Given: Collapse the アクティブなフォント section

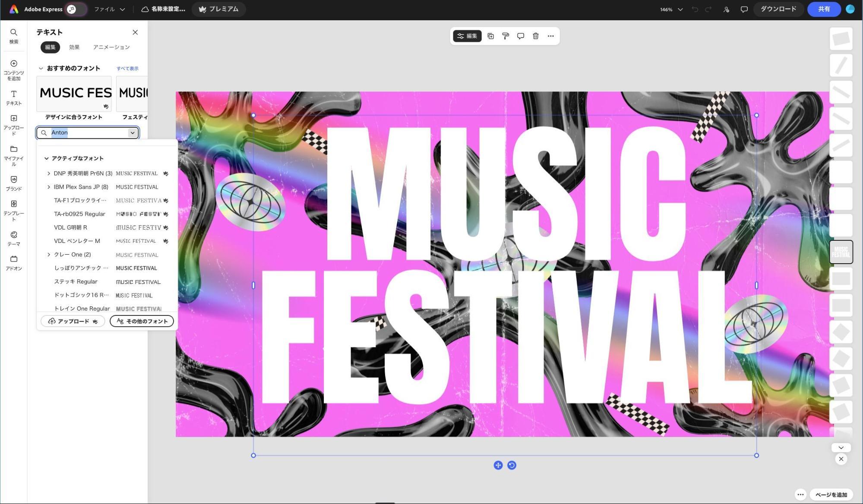Looking at the screenshot, I should [47, 158].
